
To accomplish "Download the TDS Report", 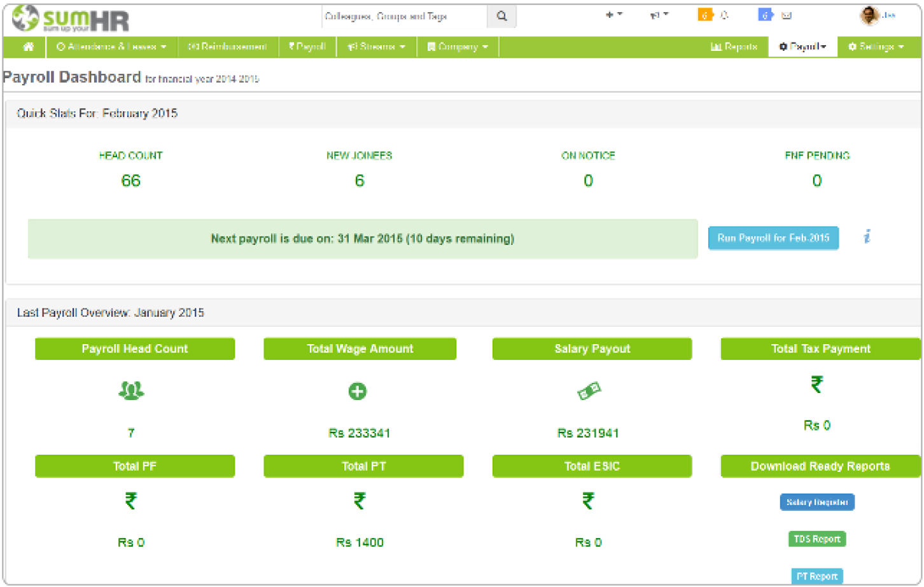I will (817, 539).
